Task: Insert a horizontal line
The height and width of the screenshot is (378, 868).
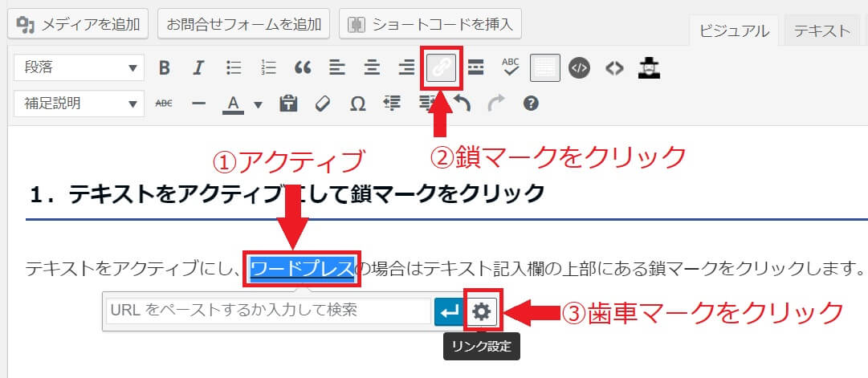Action: pyautogui.click(x=198, y=104)
